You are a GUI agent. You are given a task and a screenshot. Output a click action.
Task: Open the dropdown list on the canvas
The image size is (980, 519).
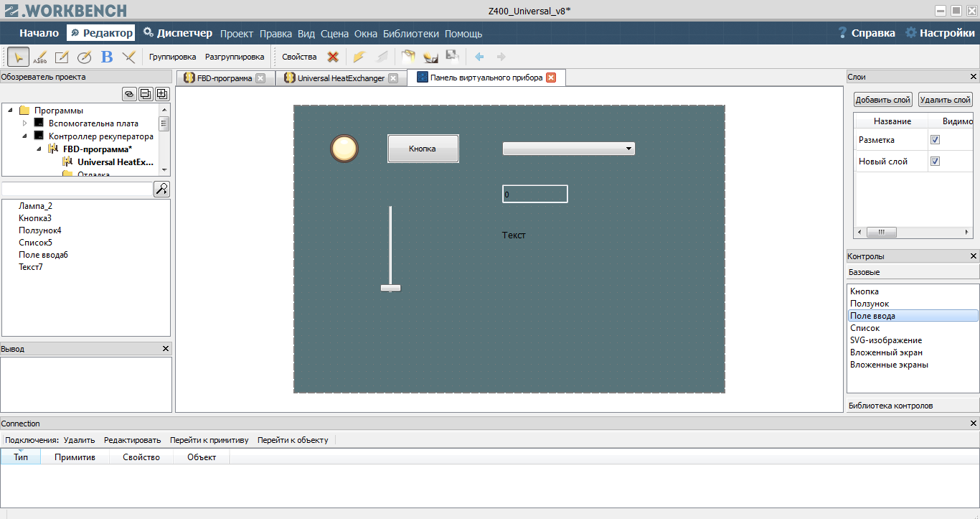coord(628,149)
